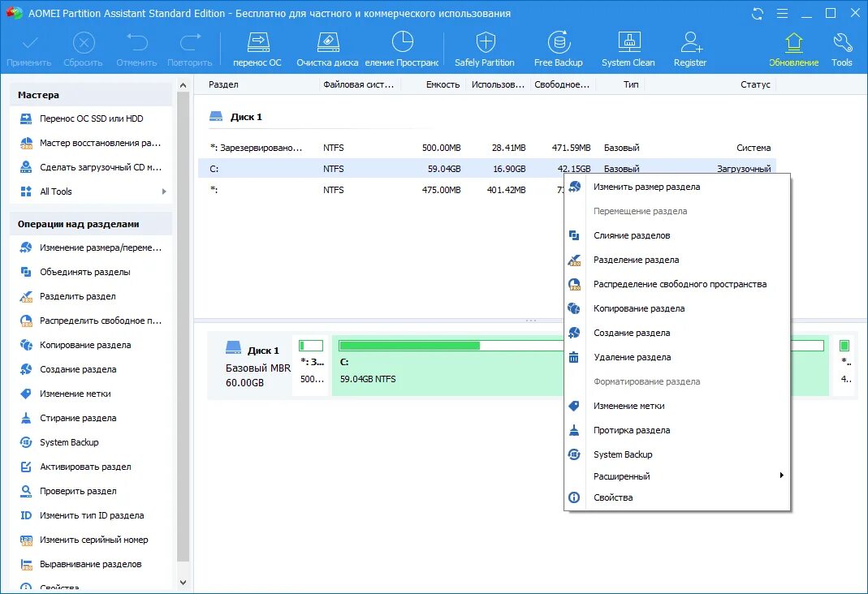Open Свойства in the context menu
This screenshot has height=594, width=868.
coord(677,497)
